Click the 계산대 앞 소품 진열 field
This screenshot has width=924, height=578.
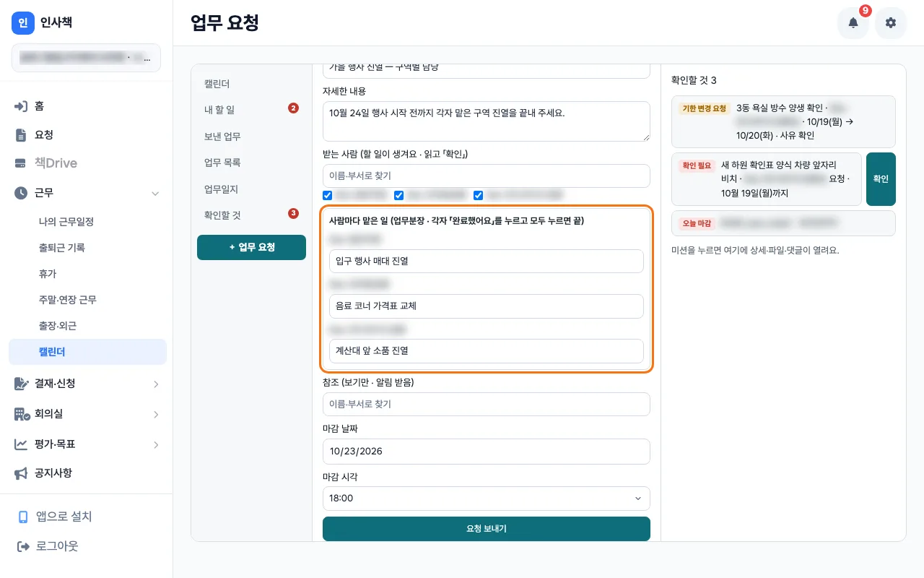tap(486, 351)
